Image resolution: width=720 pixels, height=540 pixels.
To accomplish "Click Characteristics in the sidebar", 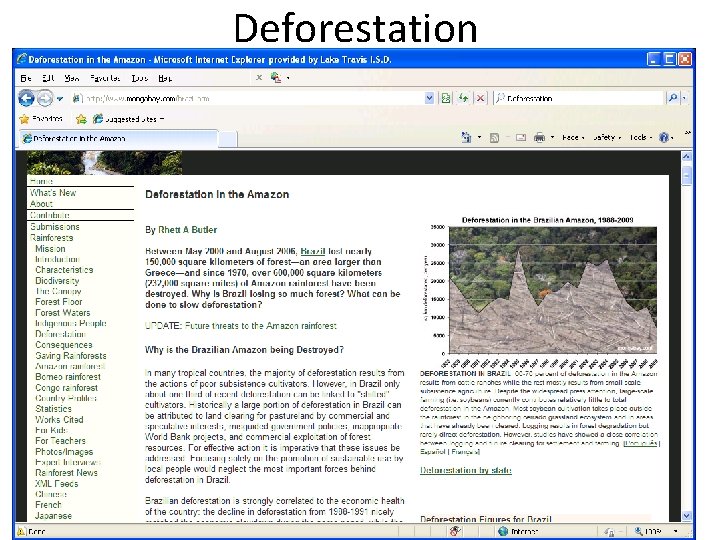I will [x=64, y=270].
